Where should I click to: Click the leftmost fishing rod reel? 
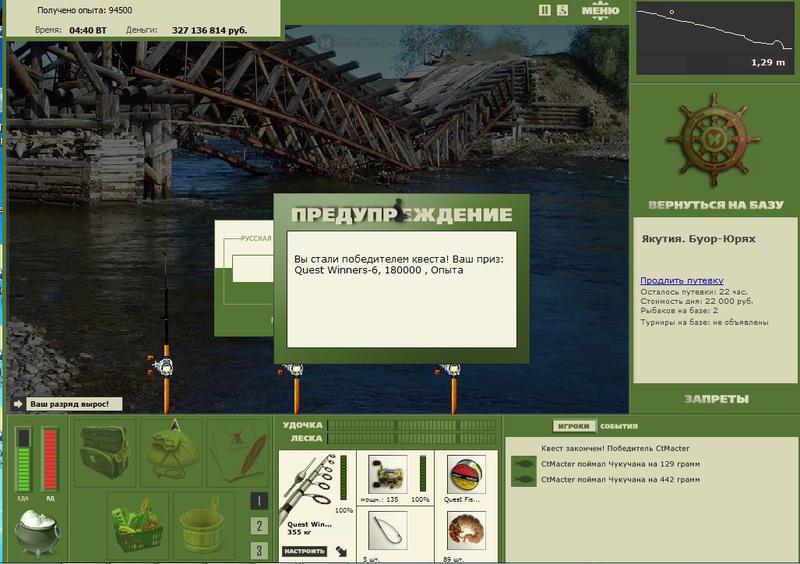(164, 366)
